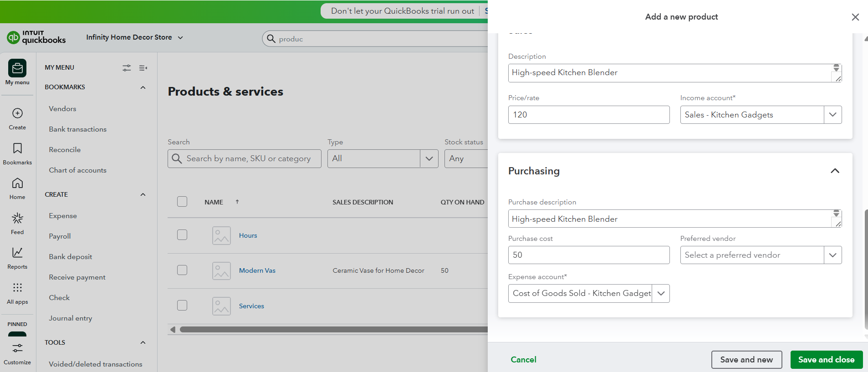Click the QuickBooks logo
868x372 pixels.
point(36,37)
